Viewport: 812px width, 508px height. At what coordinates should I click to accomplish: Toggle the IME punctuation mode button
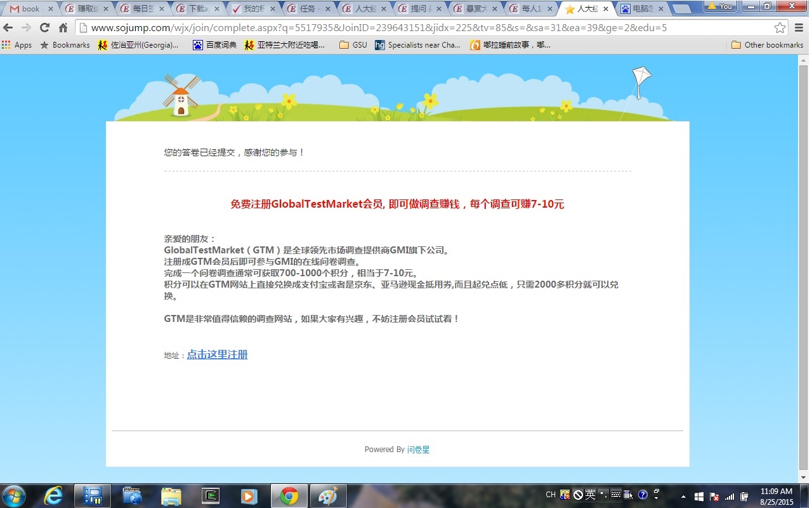(x=603, y=495)
